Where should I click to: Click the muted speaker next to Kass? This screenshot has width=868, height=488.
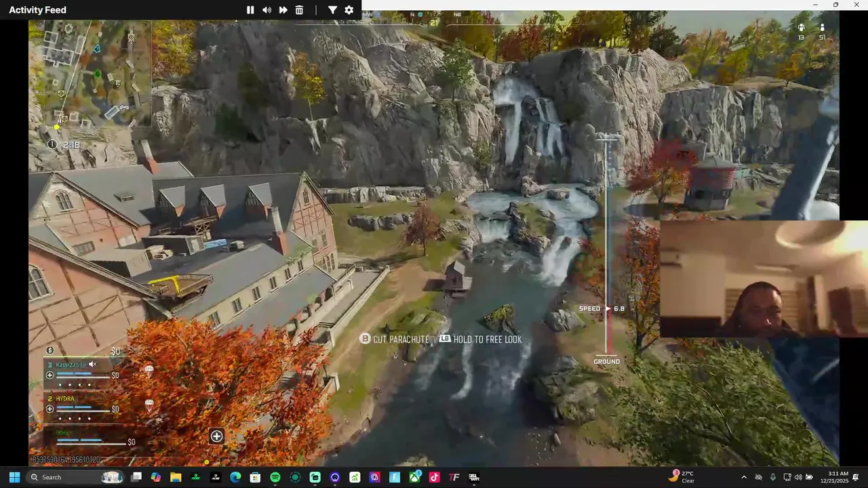[x=93, y=365]
